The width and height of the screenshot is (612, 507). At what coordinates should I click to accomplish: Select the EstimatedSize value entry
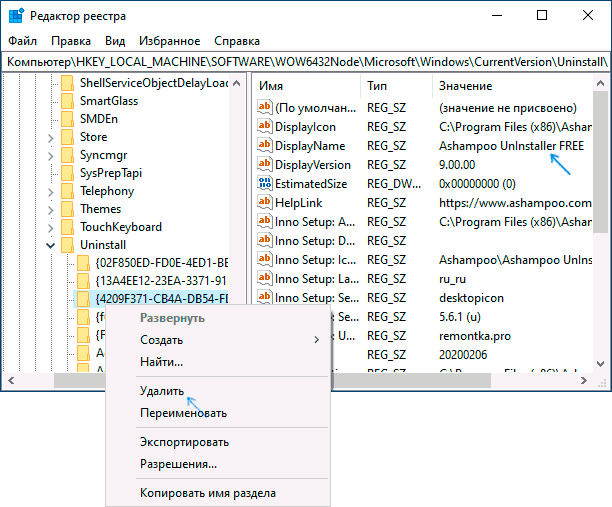pos(311,183)
